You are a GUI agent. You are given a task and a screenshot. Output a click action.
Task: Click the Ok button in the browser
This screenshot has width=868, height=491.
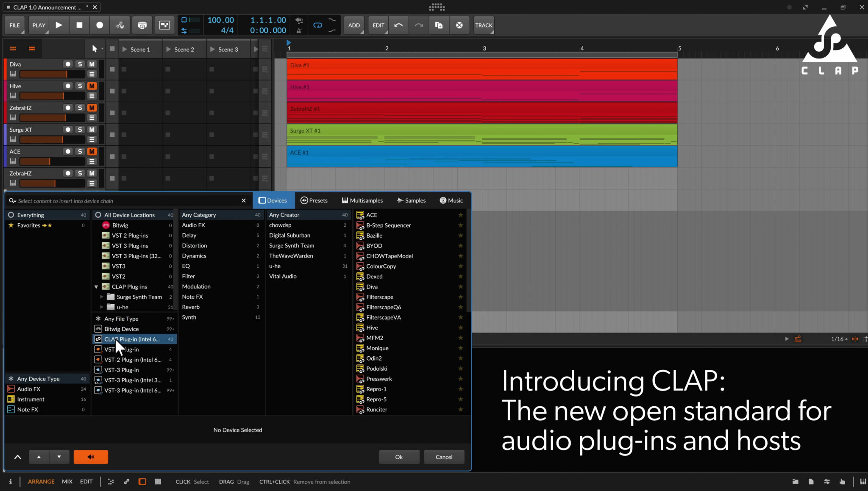coord(398,457)
